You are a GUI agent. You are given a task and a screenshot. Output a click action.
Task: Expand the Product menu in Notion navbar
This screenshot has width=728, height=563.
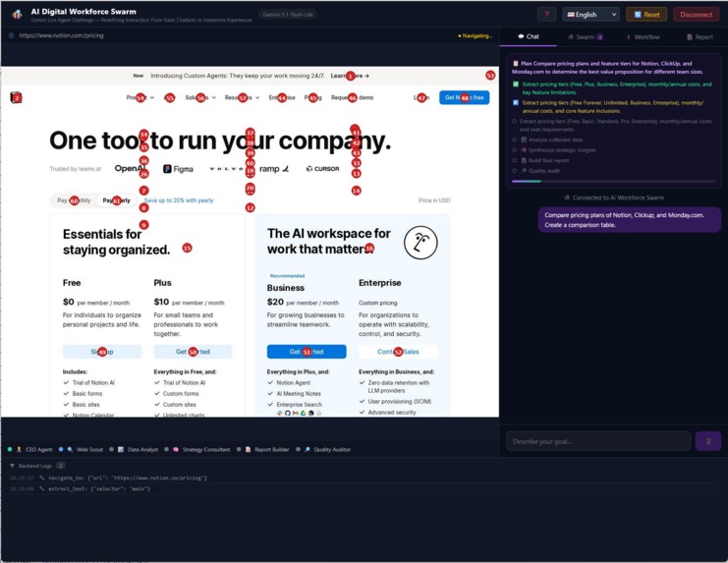(140, 97)
